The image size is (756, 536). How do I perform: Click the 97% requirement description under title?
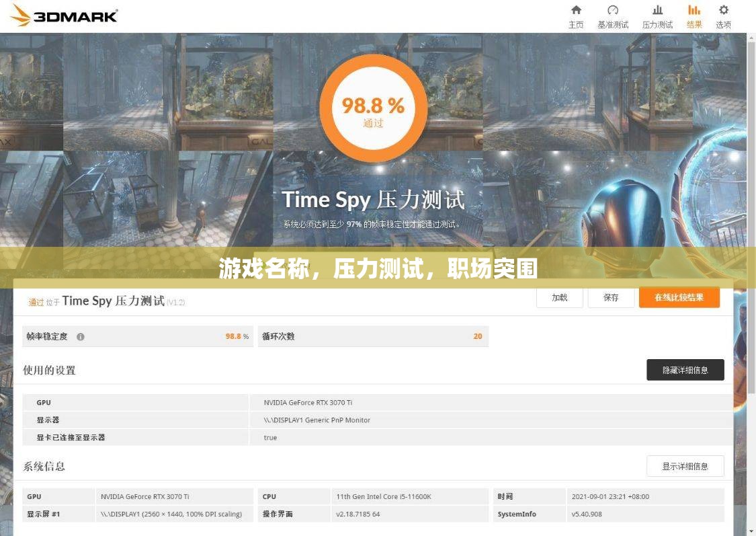tap(372, 225)
